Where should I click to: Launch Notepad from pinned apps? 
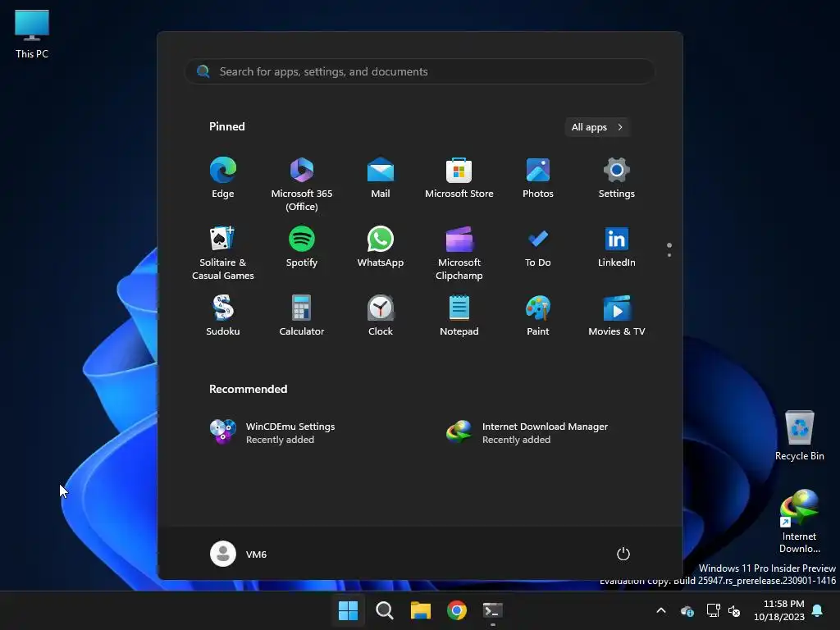pos(459,316)
